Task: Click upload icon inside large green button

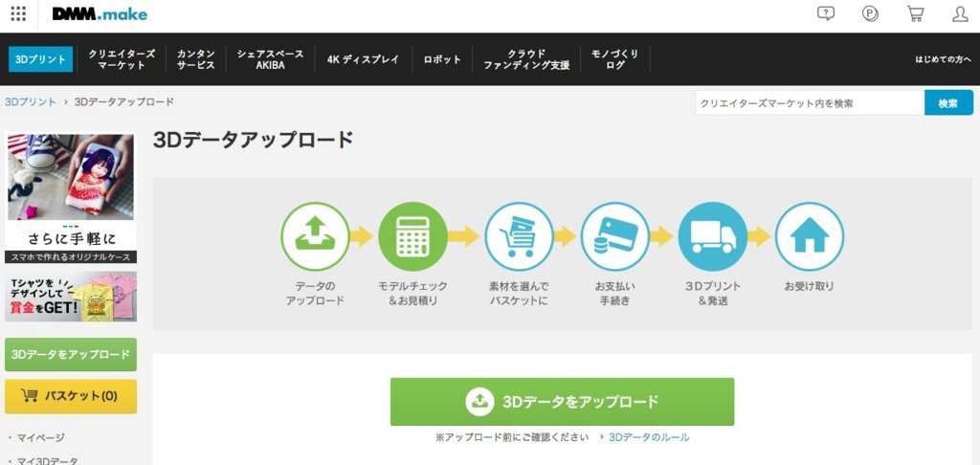Action: pyautogui.click(x=480, y=401)
